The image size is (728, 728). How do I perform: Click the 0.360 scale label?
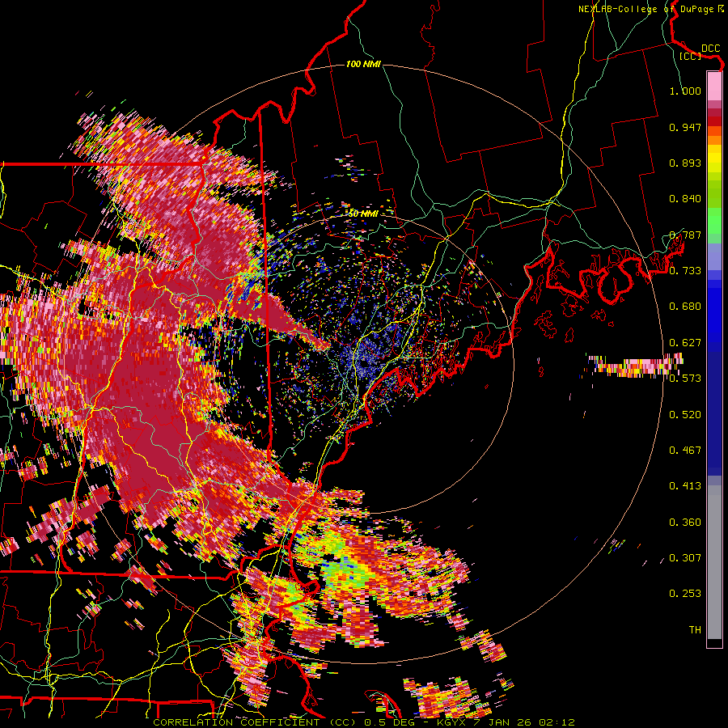(685, 523)
